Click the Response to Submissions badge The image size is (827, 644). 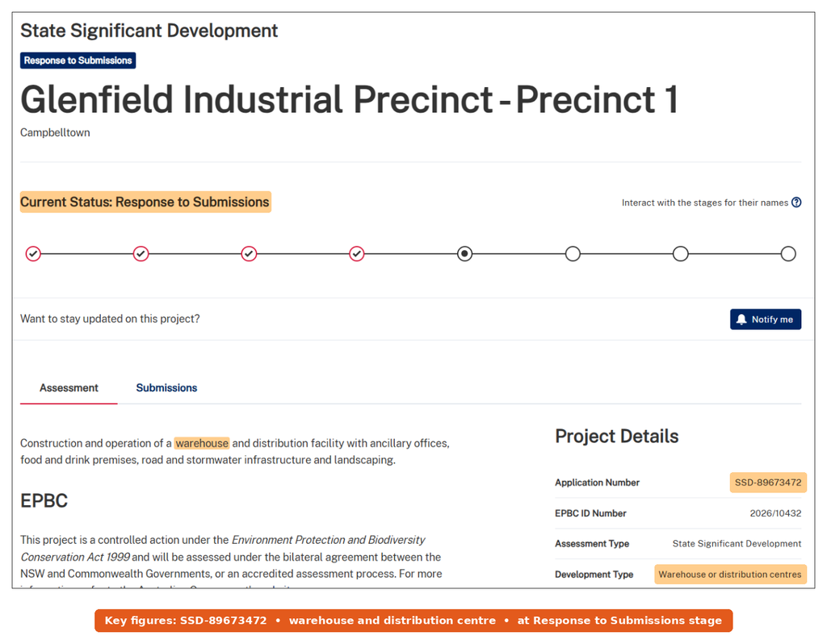(78, 61)
